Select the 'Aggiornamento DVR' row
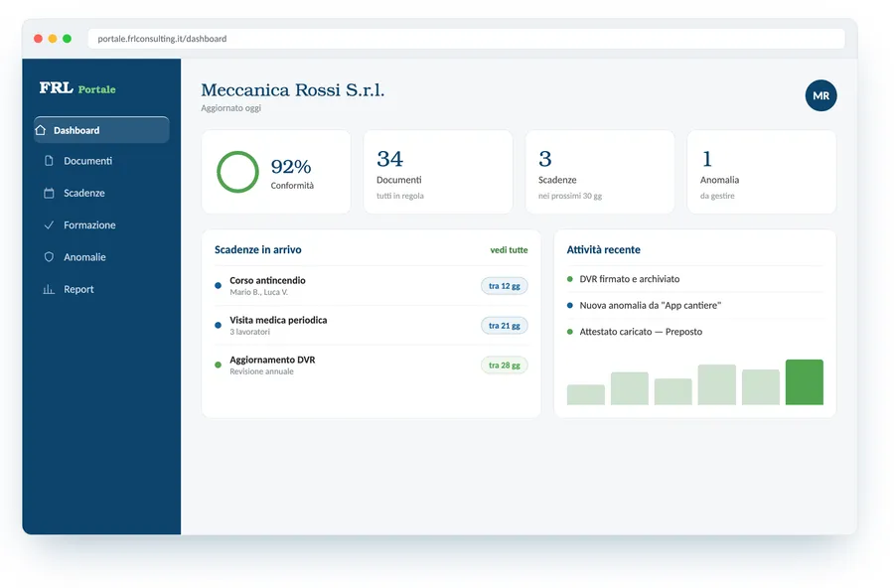The height and width of the screenshot is (588, 894). [372, 365]
